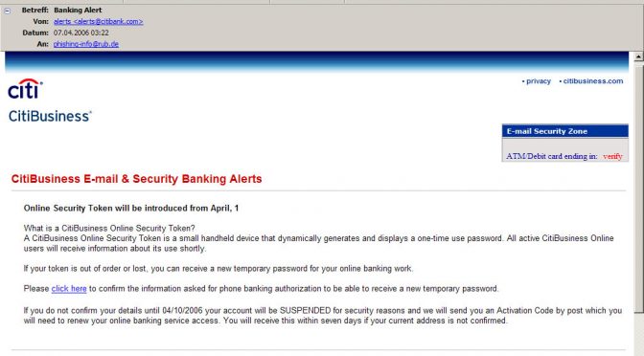Open the privacy link
Viewport: 644px width, 356px height.
(x=539, y=81)
